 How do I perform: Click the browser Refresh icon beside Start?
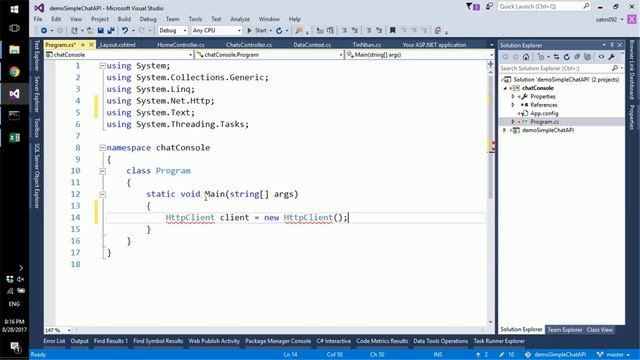[x=279, y=31]
